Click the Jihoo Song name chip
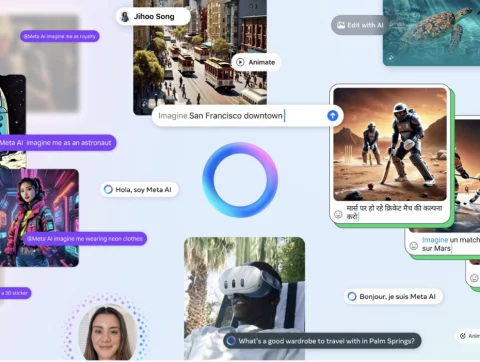 [153, 16]
